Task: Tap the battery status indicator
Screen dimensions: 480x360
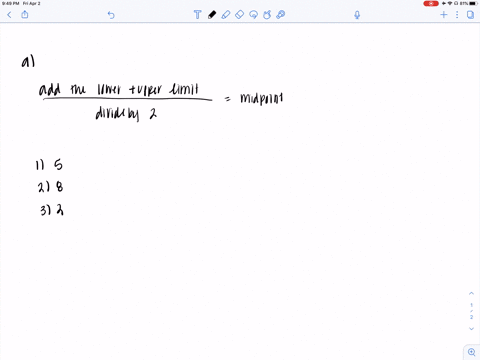Action: point(470,3)
